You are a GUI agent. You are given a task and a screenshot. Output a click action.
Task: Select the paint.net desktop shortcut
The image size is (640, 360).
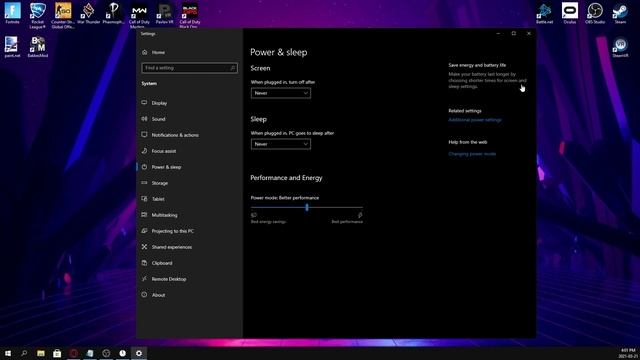pyautogui.click(x=12, y=47)
